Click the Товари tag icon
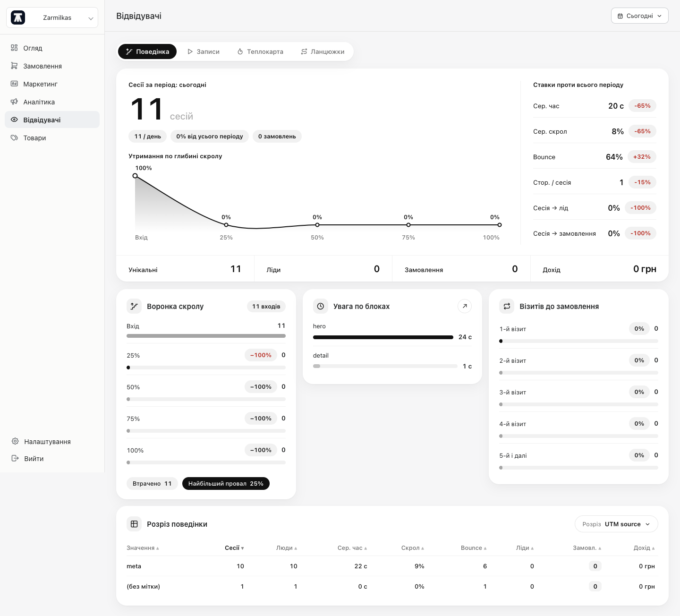The height and width of the screenshot is (616, 680). [14, 137]
